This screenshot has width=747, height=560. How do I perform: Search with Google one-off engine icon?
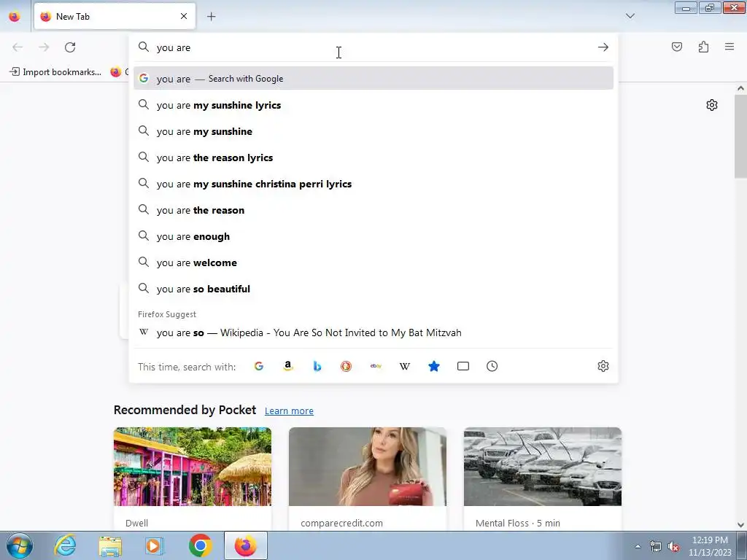click(x=259, y=366)
